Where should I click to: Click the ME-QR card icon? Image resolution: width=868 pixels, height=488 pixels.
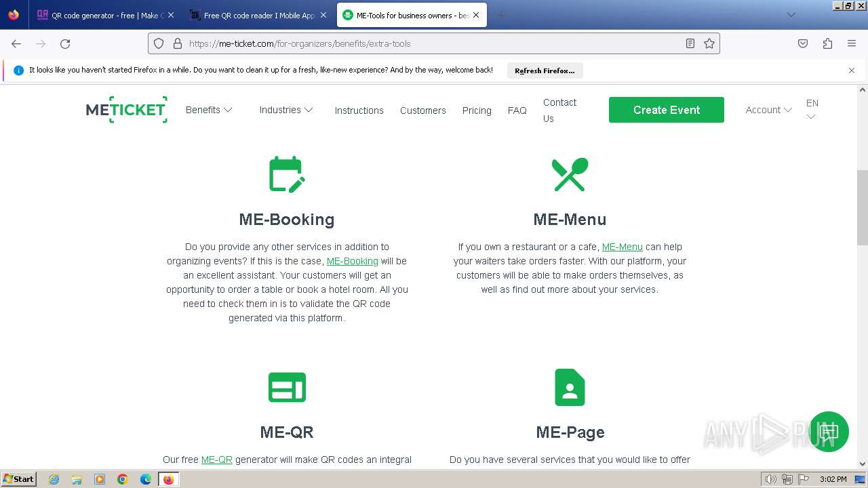pyautogui.click(x=287, y=387)
